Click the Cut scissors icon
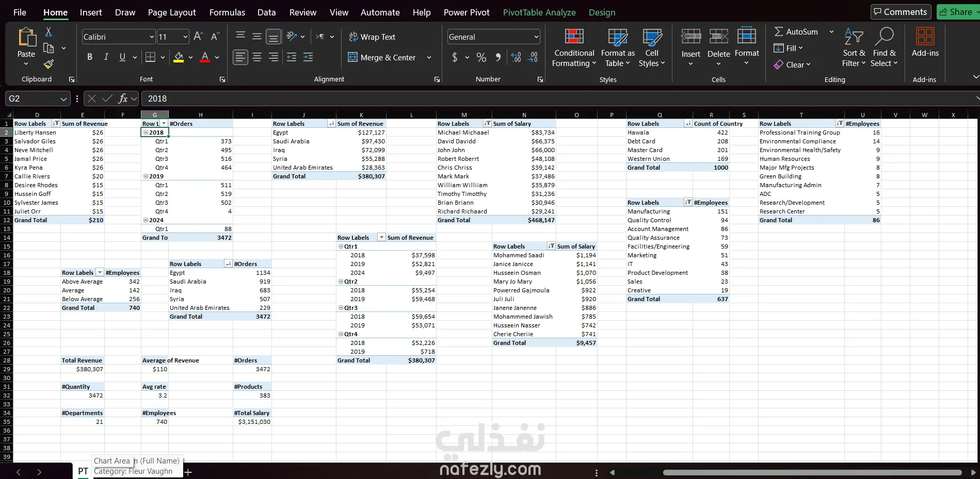 [x=49, y=32]
